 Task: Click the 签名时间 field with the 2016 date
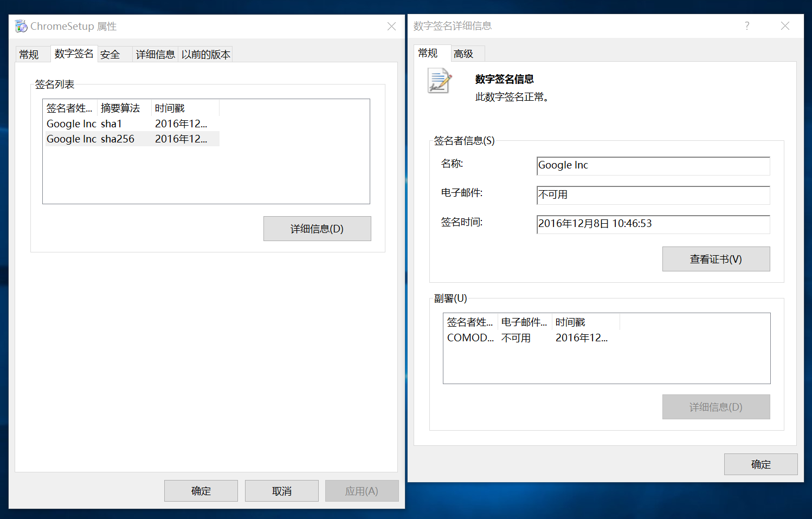coord(653,224)
